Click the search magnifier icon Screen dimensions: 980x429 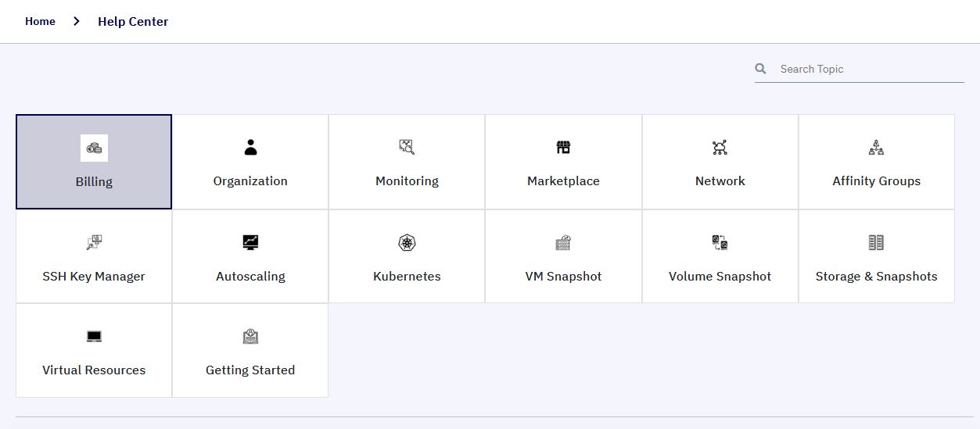(x=761, y=69)
